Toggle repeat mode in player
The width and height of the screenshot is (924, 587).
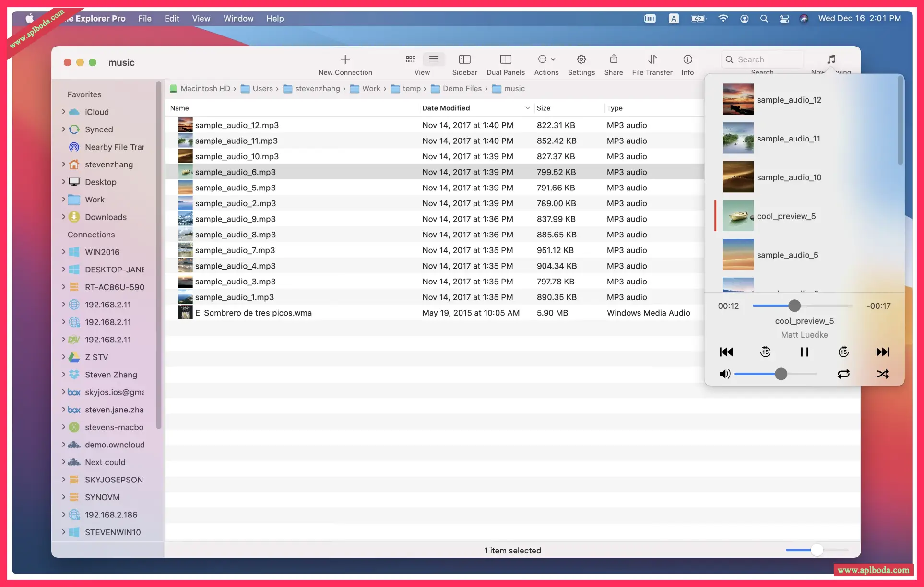click(843, 374)
